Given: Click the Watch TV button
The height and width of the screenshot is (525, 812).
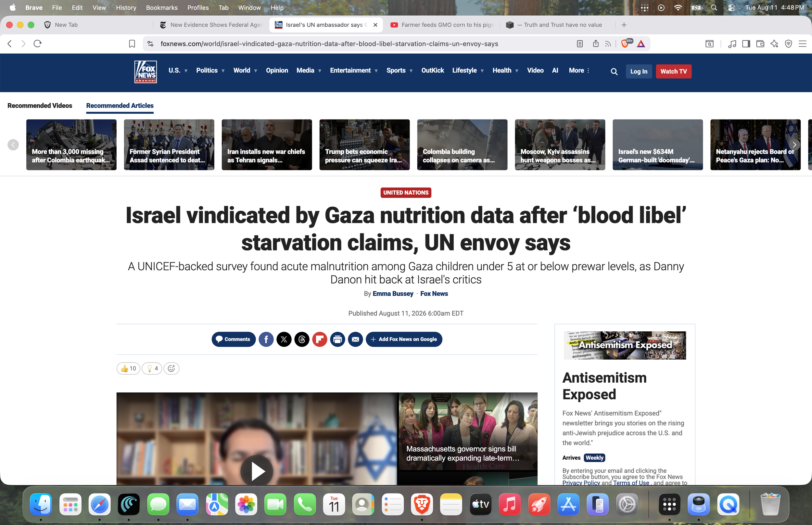Looking at the screenshot, I should [x=674, y=71].
